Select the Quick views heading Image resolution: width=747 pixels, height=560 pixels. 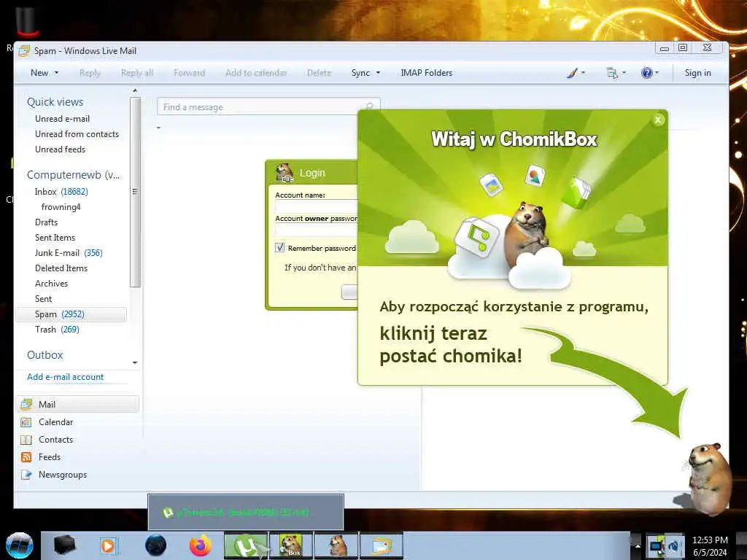click(55, 102)
